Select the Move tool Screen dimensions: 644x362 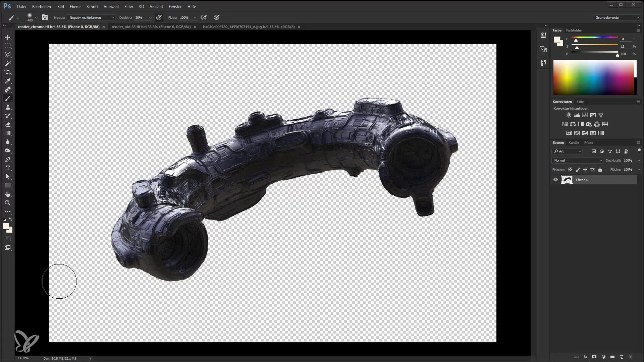click(7, 37)
